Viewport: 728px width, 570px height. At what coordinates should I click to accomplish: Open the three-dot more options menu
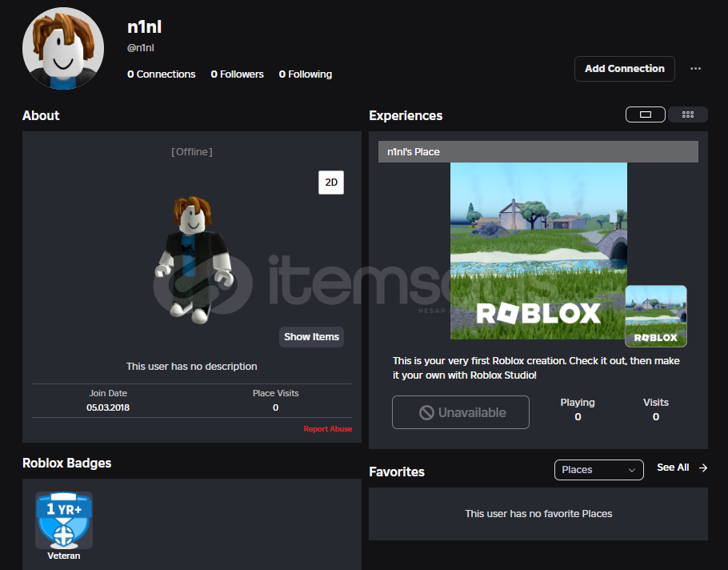click(x=695, y=69)
